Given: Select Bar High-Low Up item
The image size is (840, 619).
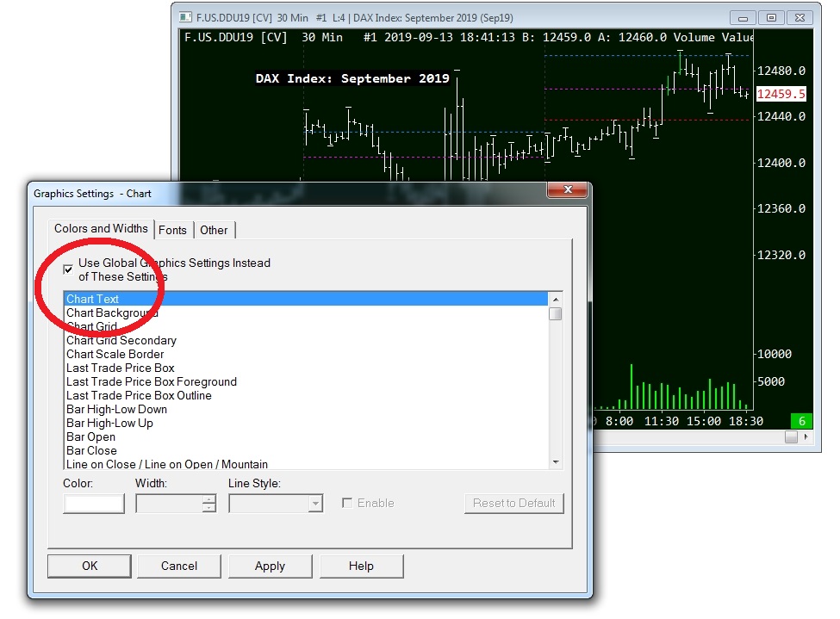Looking at the screenshot, I should click(306, 423).
